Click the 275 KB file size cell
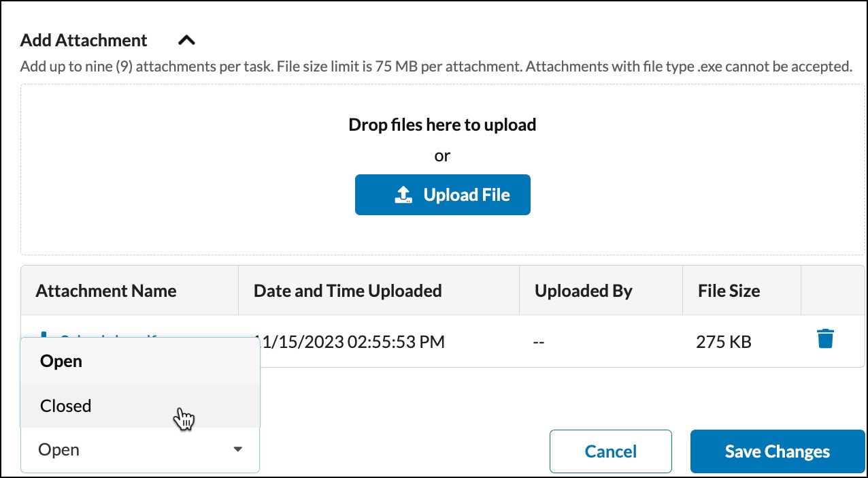 pos(724,342)
